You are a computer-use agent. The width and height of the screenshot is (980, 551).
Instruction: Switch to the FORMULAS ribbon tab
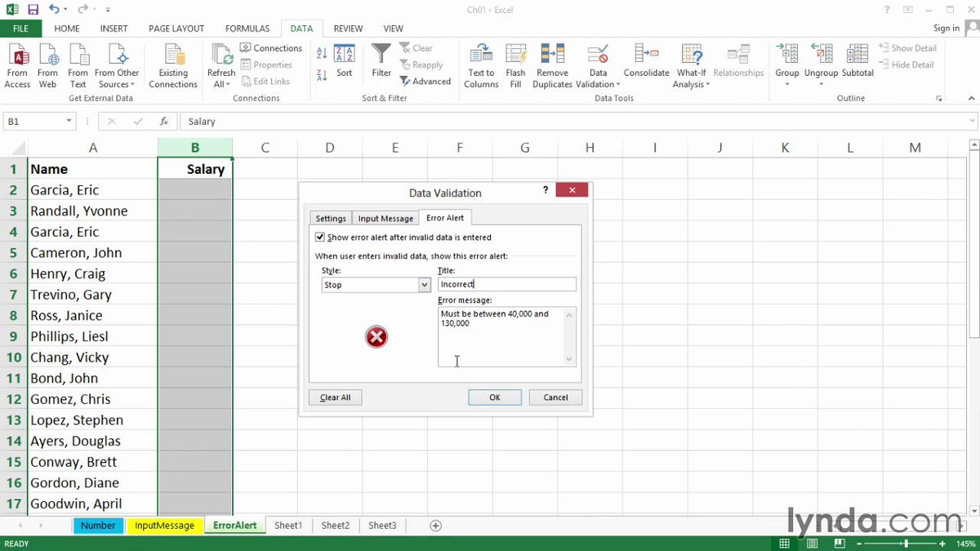point(247,29)
